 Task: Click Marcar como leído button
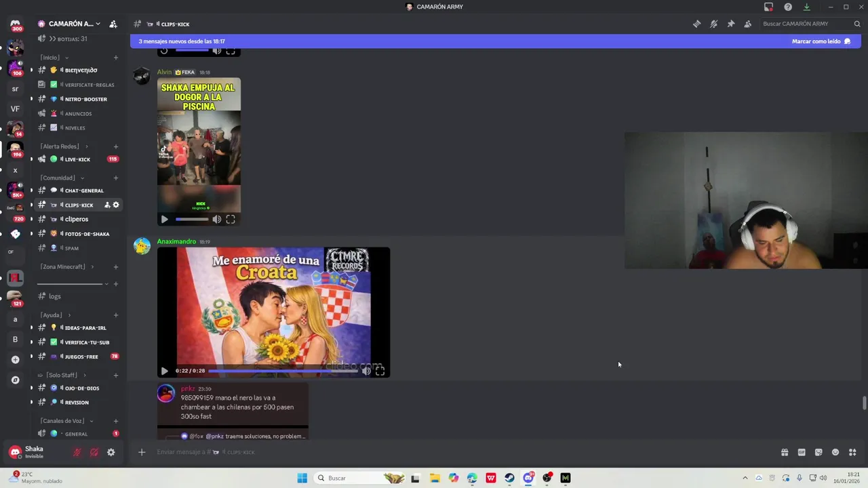[x=821, y=41]
